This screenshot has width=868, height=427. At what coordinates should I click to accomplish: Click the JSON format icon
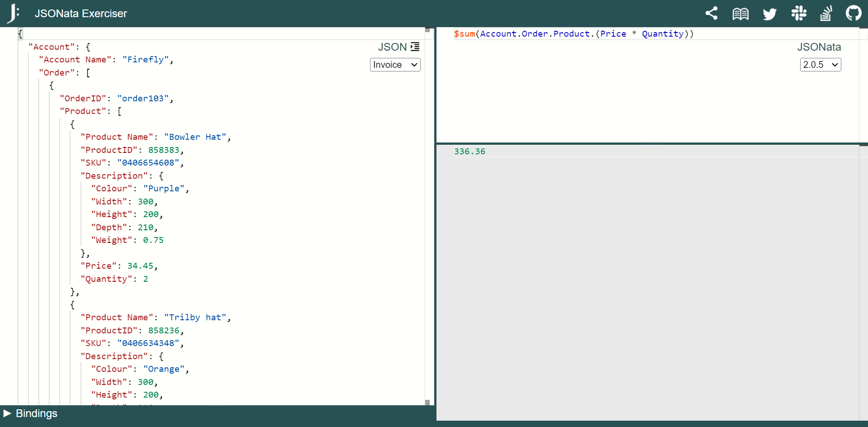click(415, 47)
